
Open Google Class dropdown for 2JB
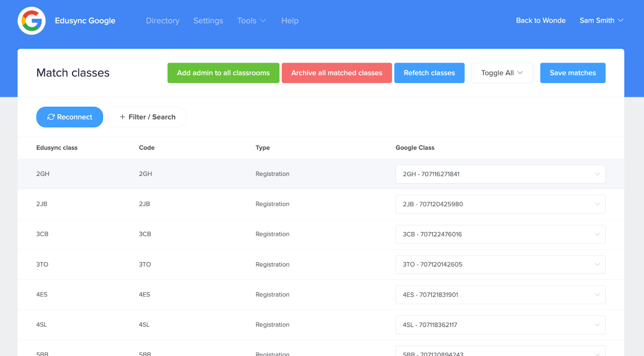(x=500, y=204)
